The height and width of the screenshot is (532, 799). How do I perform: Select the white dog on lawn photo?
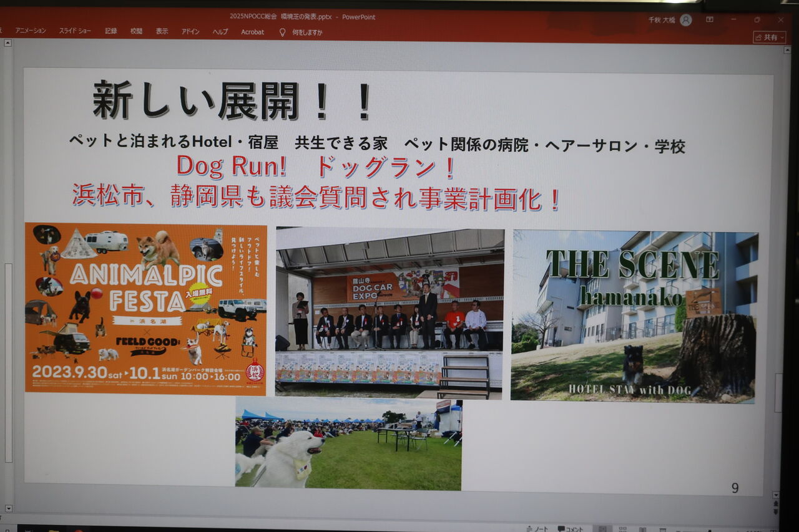point(348,443)
